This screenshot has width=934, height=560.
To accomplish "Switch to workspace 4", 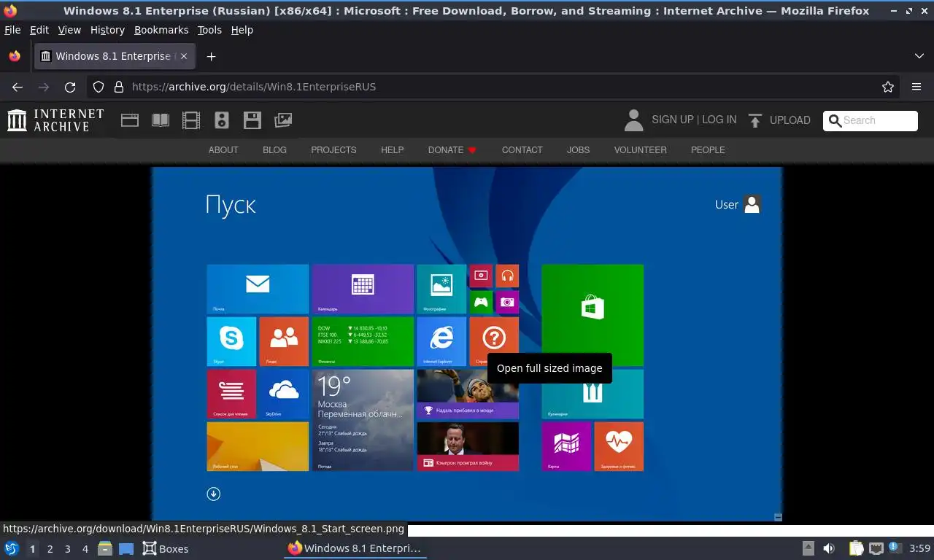I will tap(85, 549).
